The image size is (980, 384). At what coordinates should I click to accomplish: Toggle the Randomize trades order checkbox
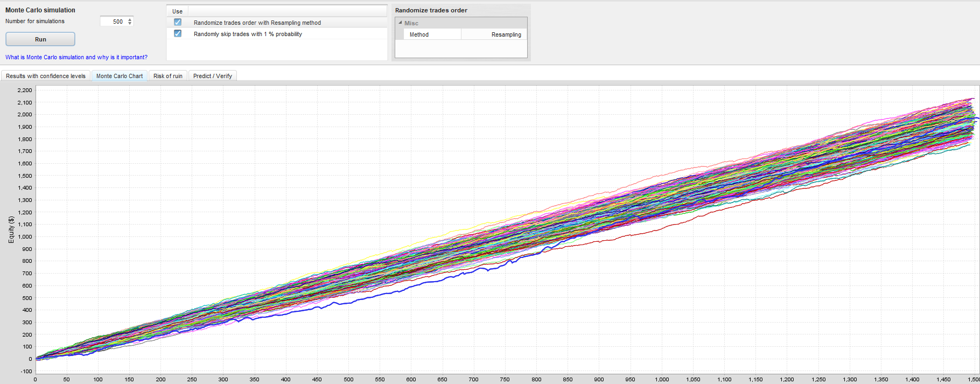coord(178,22)
